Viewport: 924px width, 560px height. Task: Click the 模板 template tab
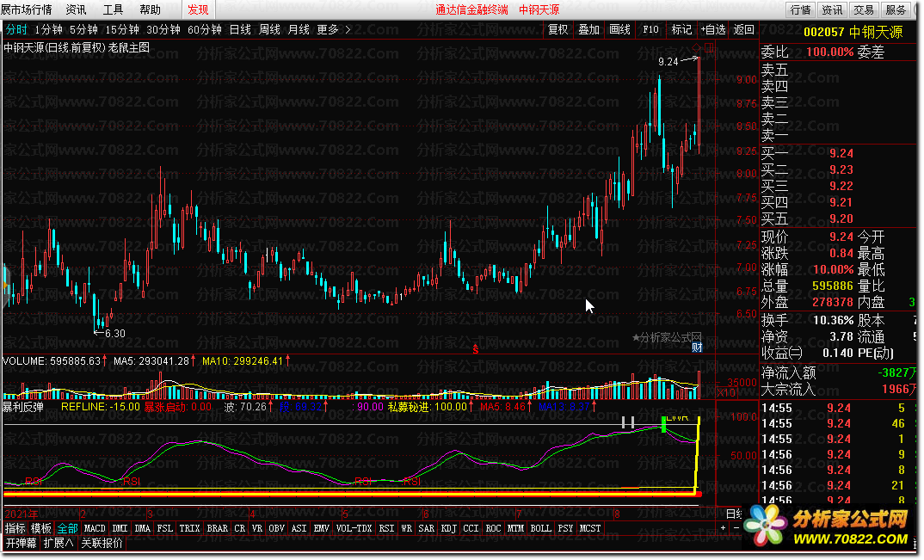click(x=41, y=529)
